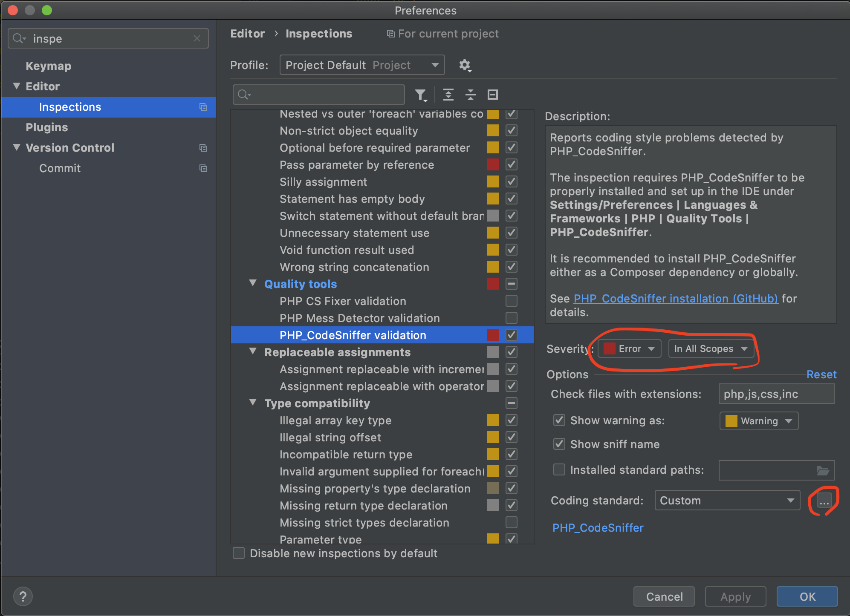The height and width of the screenshot is (616, 850).
Task: Click the folder browse icon for standard paths
Action: [822, 470]
